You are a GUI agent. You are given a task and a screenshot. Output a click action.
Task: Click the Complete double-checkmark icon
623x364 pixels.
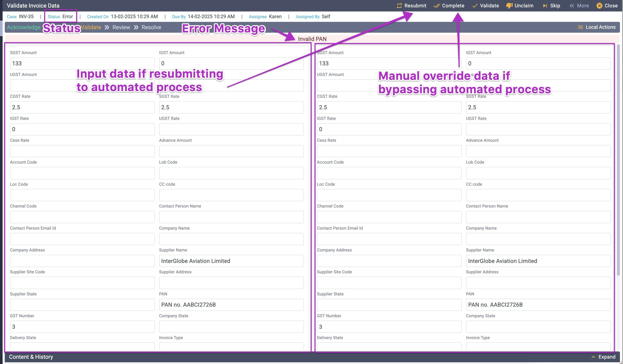click(x=437, y=6)
